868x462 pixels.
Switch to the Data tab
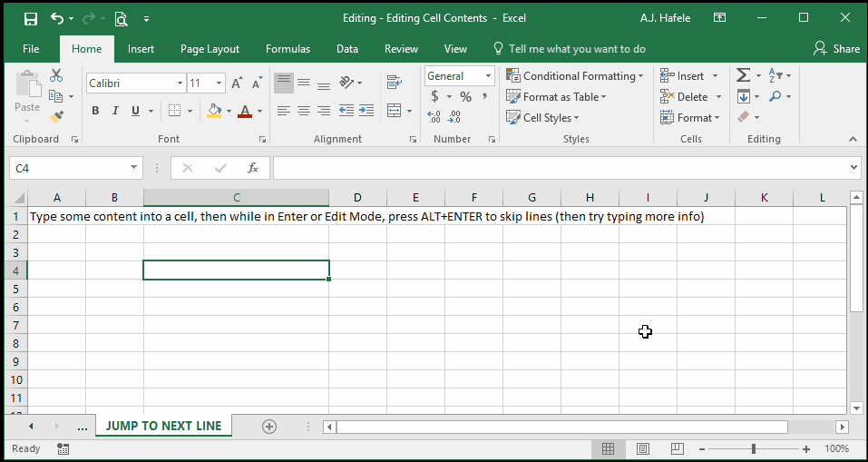[x=347, y=49]
